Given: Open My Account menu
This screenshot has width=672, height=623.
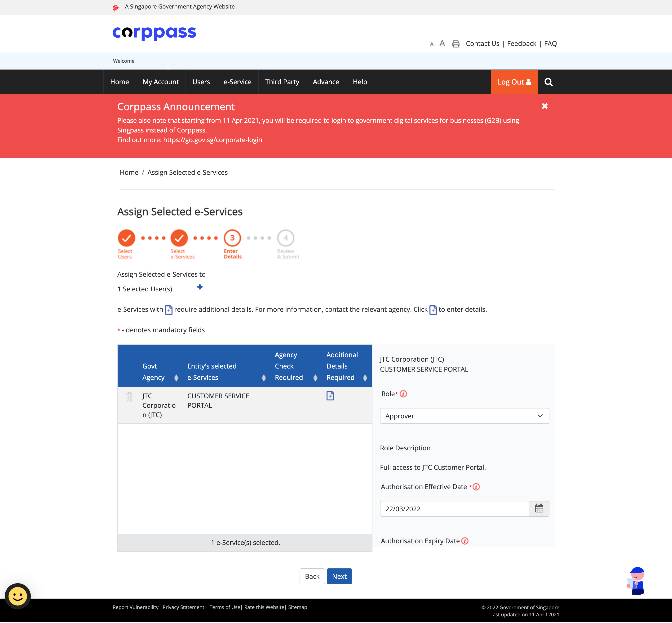Looking at the screenshot, I should [x=160, y=82].
